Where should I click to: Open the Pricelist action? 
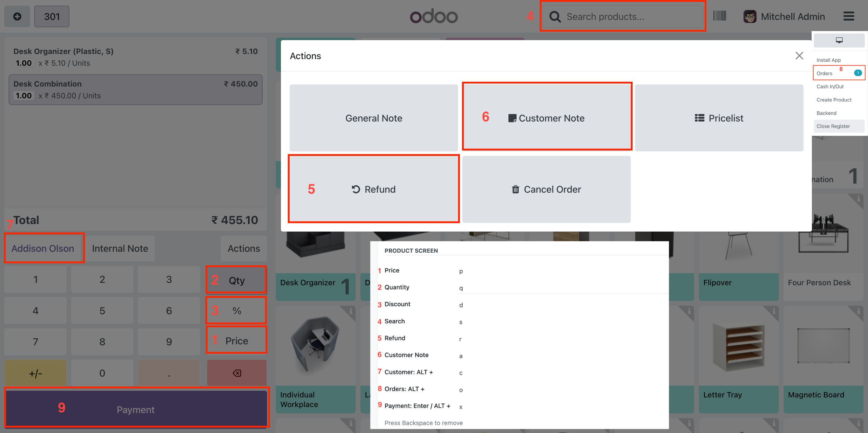coord(719,118)
